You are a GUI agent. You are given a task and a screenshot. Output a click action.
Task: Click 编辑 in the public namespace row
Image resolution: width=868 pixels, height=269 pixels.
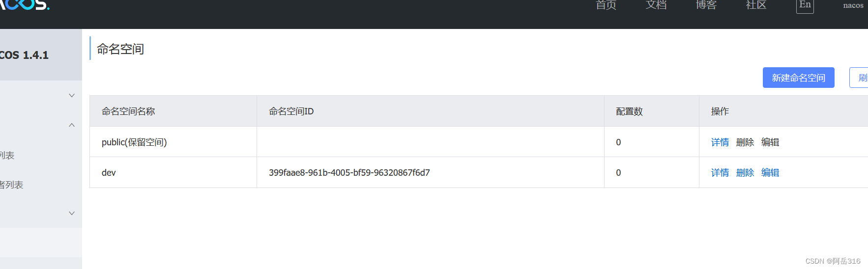coord(770,142)
